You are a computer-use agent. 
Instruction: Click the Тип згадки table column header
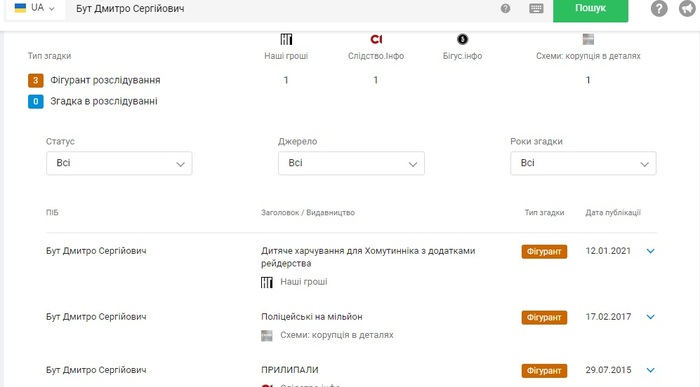544,213
